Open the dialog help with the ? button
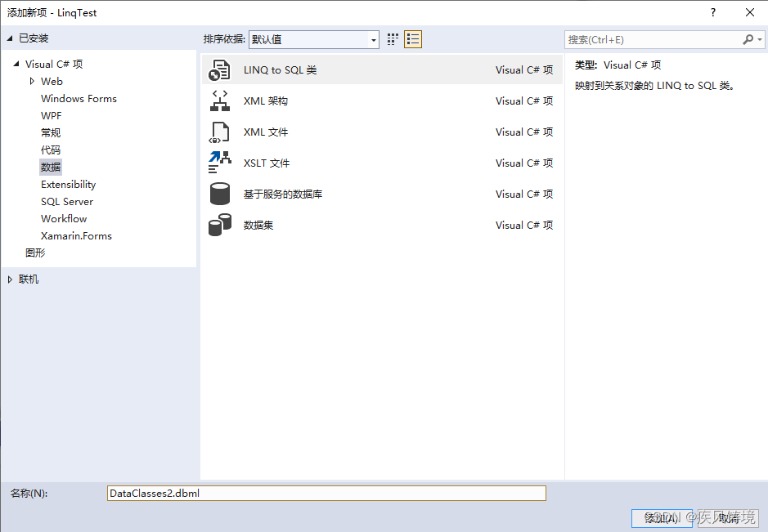 pyautogui.click(x=712, y=12)
